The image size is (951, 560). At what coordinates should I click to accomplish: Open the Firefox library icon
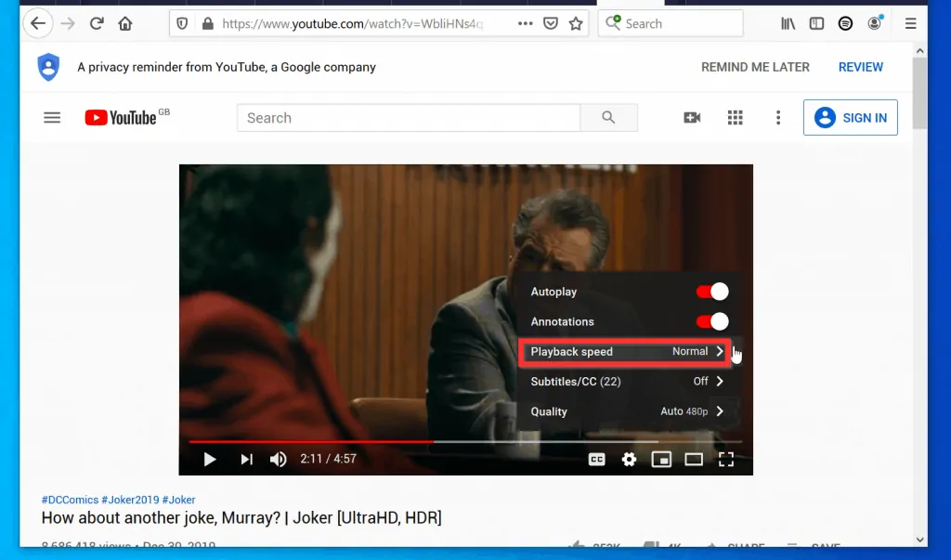coord(788,23)
